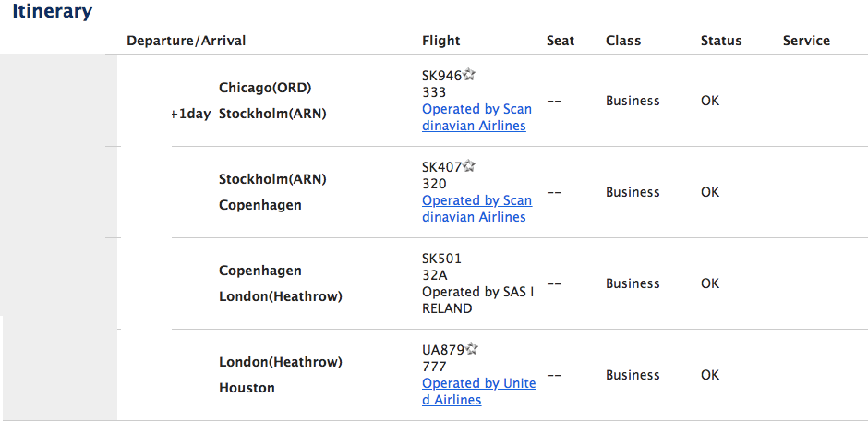The height and width of the screenshot is (422, 868).
Task: Click the star icon beside flight SK946
Action: (x=469, y=75)
